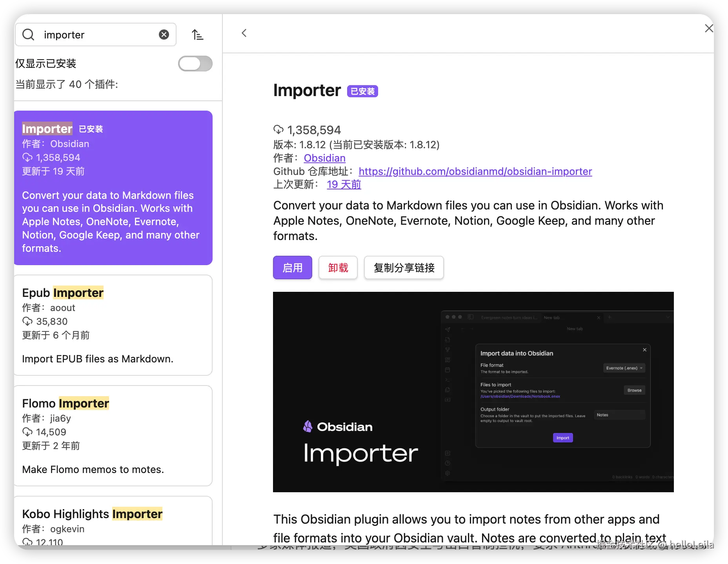Toggle the show installed only switch
This screenshot has height=564, width=728.
coord(195,64)
